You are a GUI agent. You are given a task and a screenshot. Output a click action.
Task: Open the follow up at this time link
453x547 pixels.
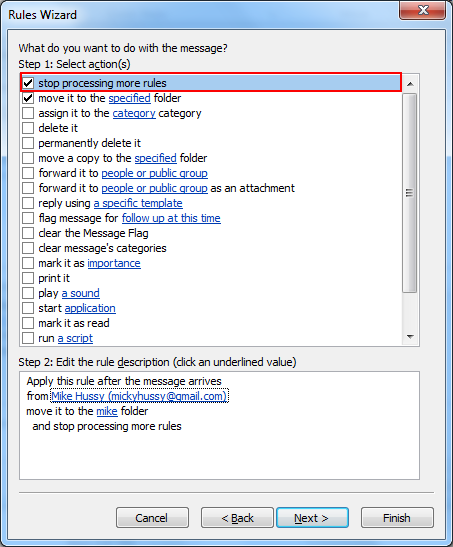tap(171, 218)
